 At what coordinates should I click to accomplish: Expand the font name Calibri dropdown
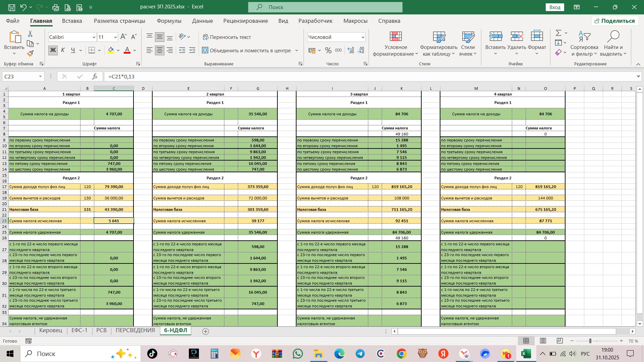pos(94,37)
